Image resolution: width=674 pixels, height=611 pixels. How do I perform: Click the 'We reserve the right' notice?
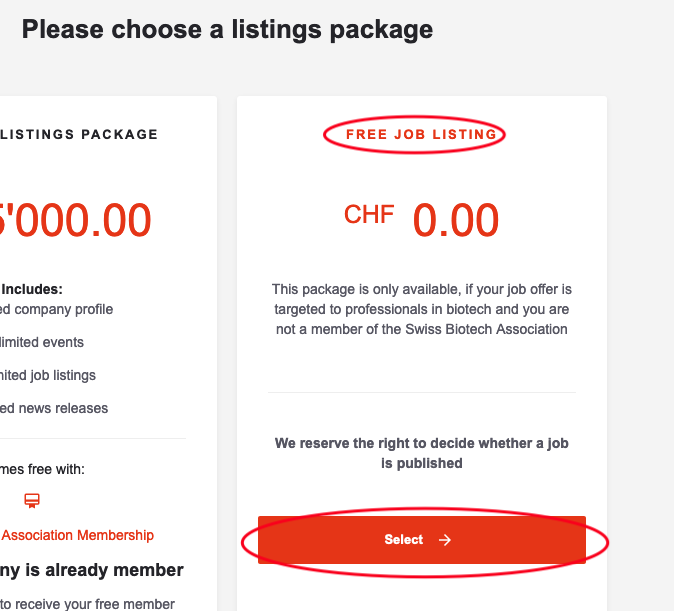click(x=421, y=453)
